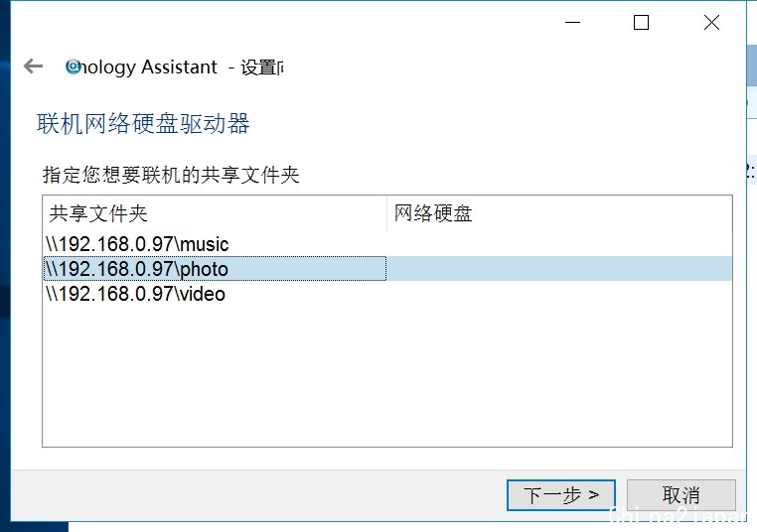The image size is (757, 532).
Task: Minimize the setup wizard window
Action: [x=572, y=22]
